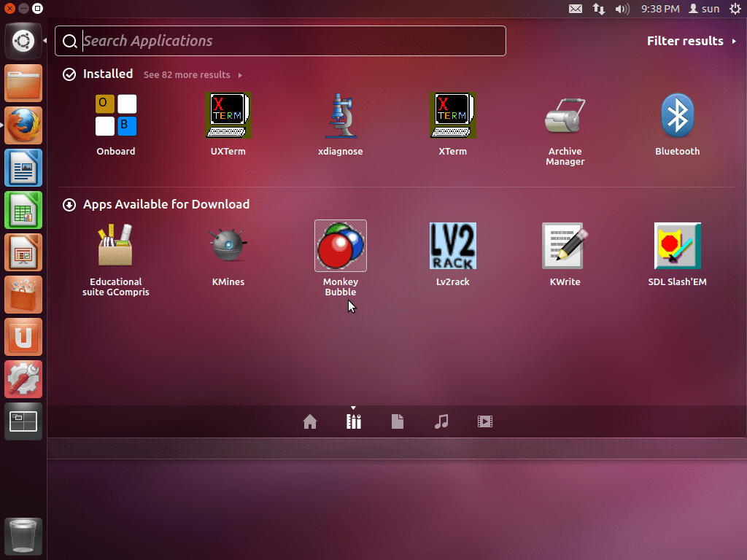Image resolution: width=747 pixels, height=560 pixels.
Task: Open session power gear menu
Action: tap(735, 9)
